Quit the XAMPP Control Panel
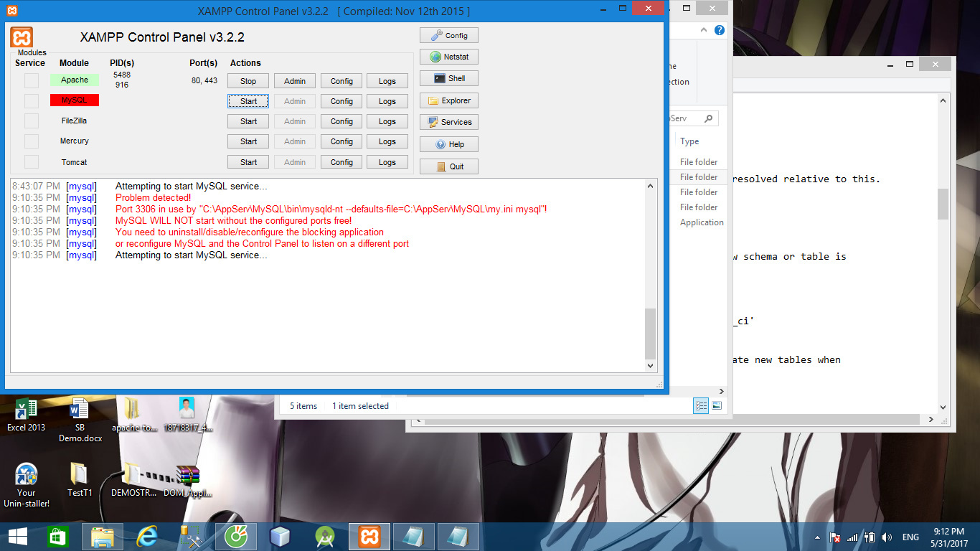 449,166
